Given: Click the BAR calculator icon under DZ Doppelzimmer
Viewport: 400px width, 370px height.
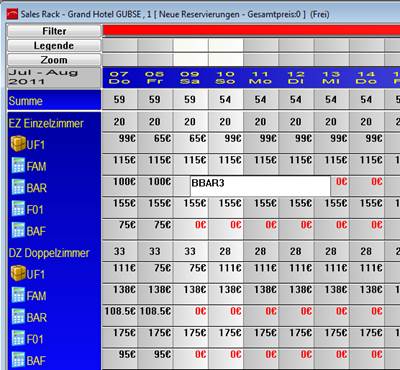Looking at the screenshot, I should pos(18,317).
